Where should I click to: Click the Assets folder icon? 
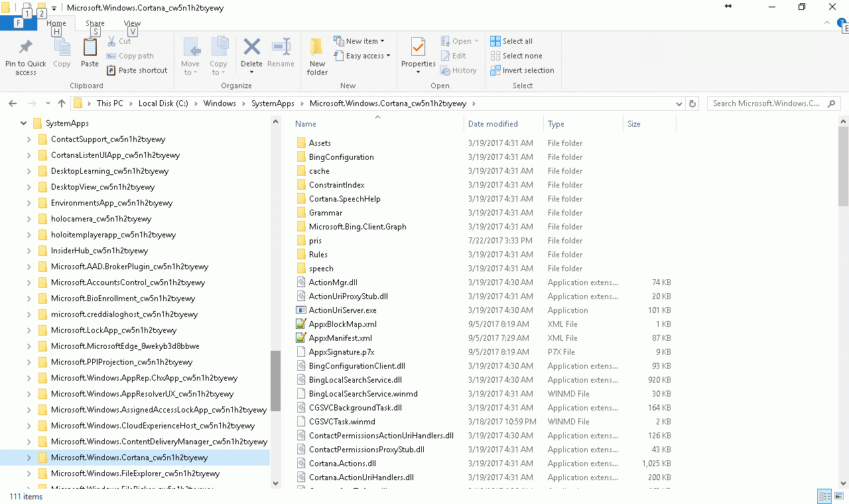(301, 143)
